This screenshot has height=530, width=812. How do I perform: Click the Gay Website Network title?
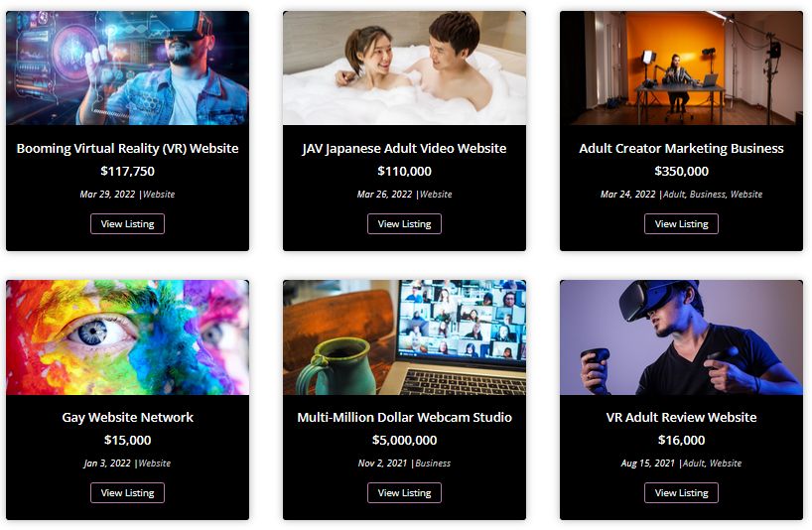127,417
